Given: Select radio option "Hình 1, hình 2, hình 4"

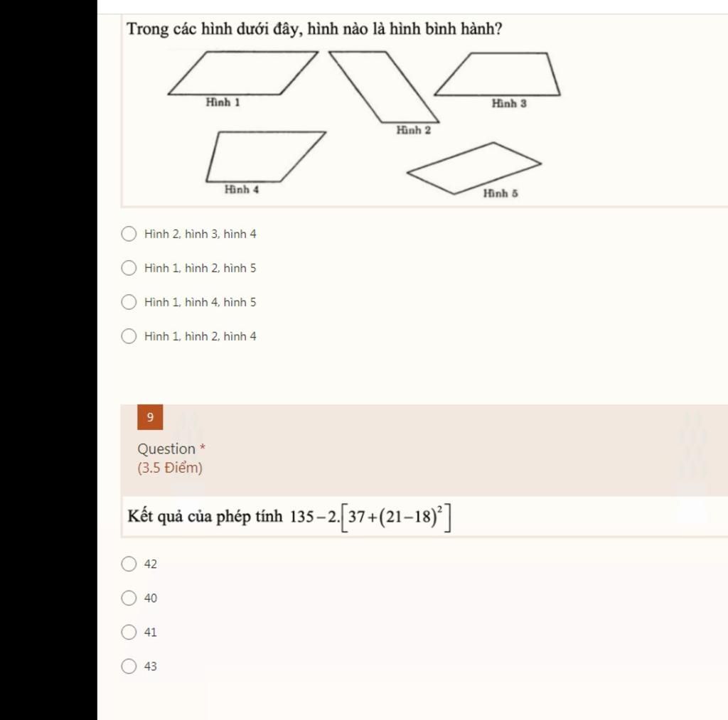Looking at the screenshot, I should tap(129, 336).
